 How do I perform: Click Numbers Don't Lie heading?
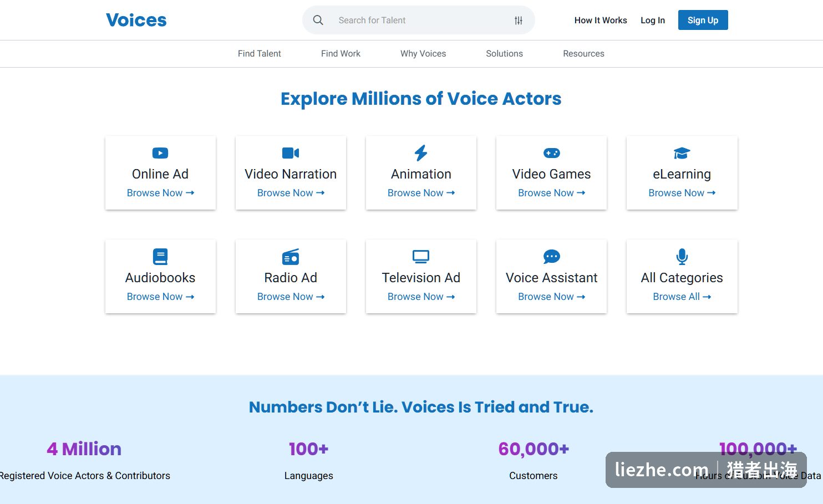(421, 407)
